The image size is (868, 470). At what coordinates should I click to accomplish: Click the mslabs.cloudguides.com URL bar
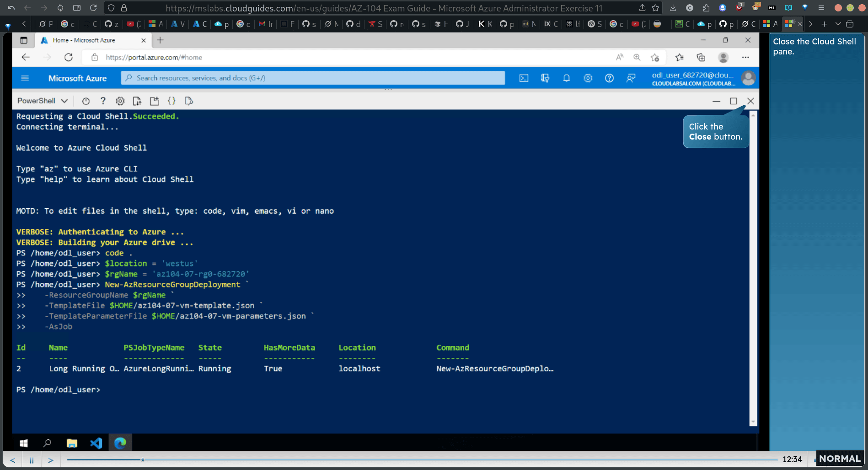(383, 8)
